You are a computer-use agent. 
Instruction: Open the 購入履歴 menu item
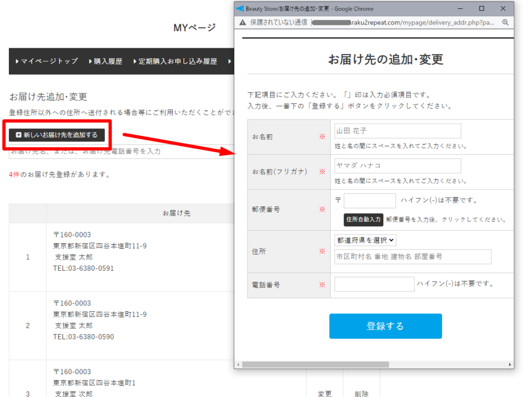click(x=105, y=61)
